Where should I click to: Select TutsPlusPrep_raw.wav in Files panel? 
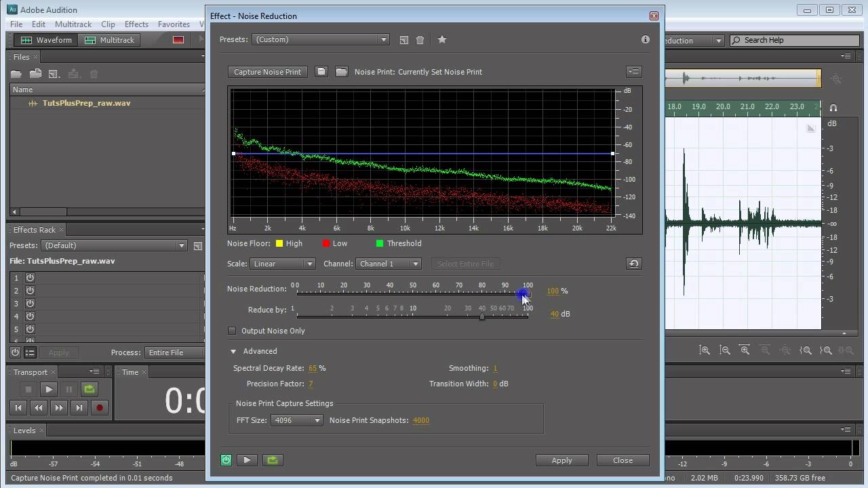pyautogui.click(x=86, y=103)
